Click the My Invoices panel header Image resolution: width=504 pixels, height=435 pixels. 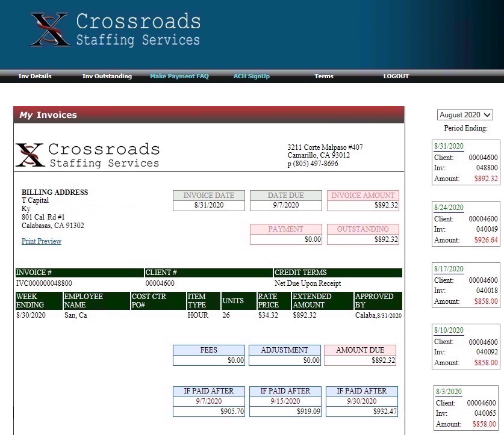pos(209,115)
